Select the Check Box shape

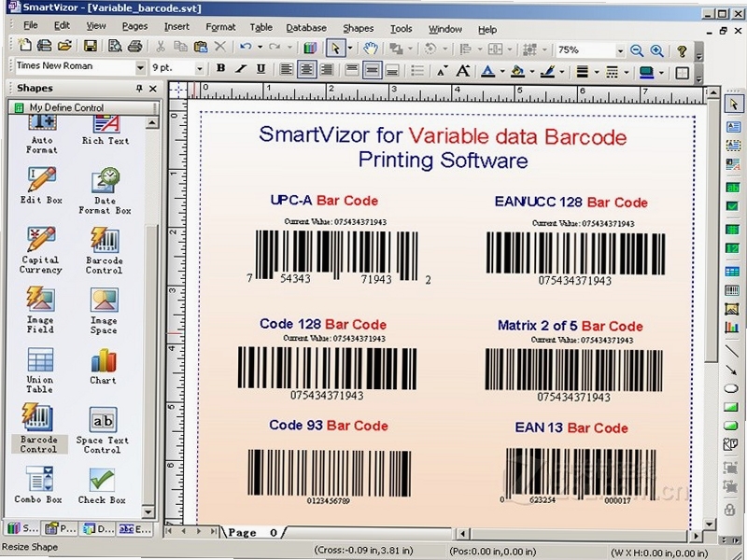point(102,485)
